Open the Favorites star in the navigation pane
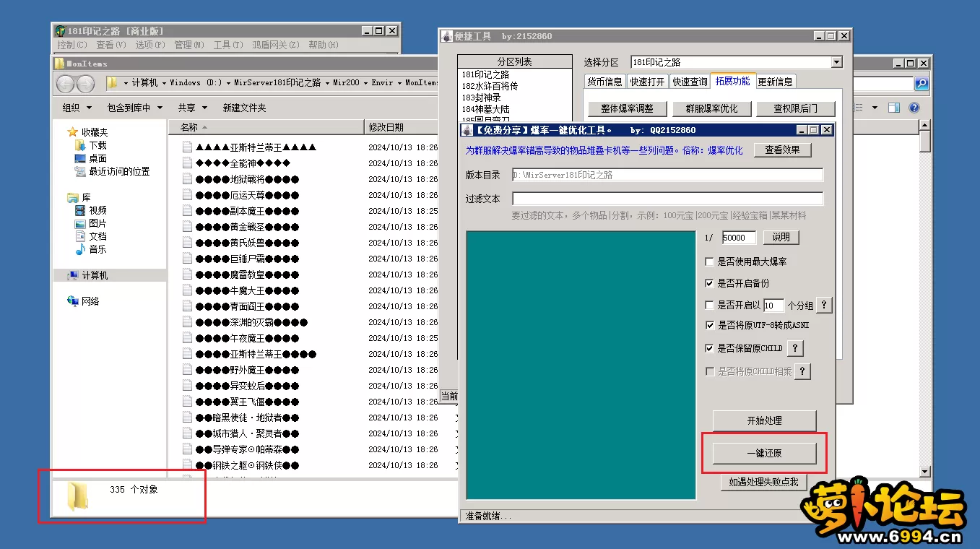980x549 pixels. 72,132
